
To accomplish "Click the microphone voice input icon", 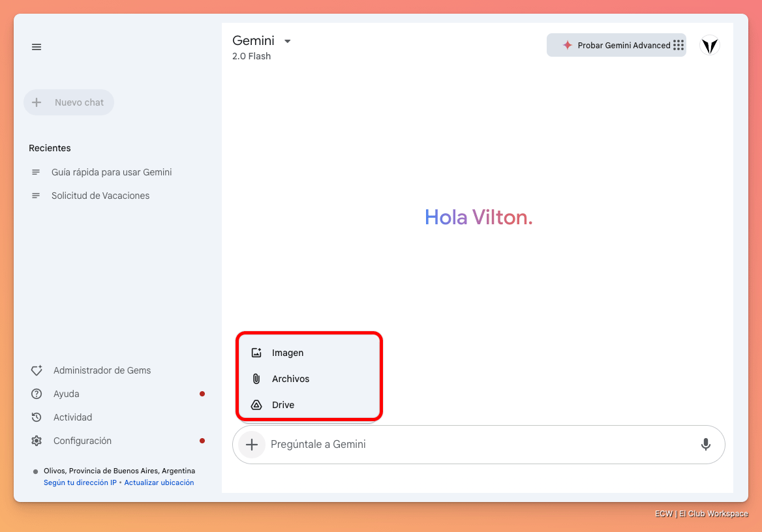I will point(706,444).
